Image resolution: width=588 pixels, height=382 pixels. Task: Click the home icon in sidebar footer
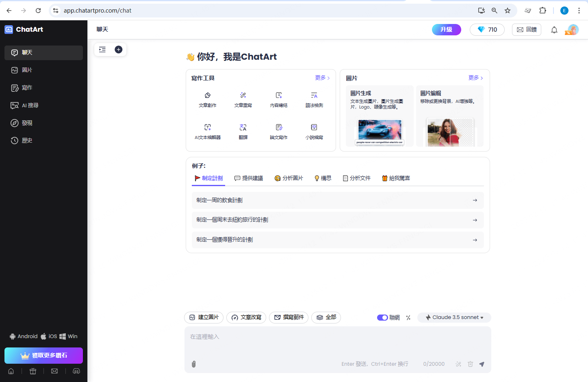click(11, 371)
